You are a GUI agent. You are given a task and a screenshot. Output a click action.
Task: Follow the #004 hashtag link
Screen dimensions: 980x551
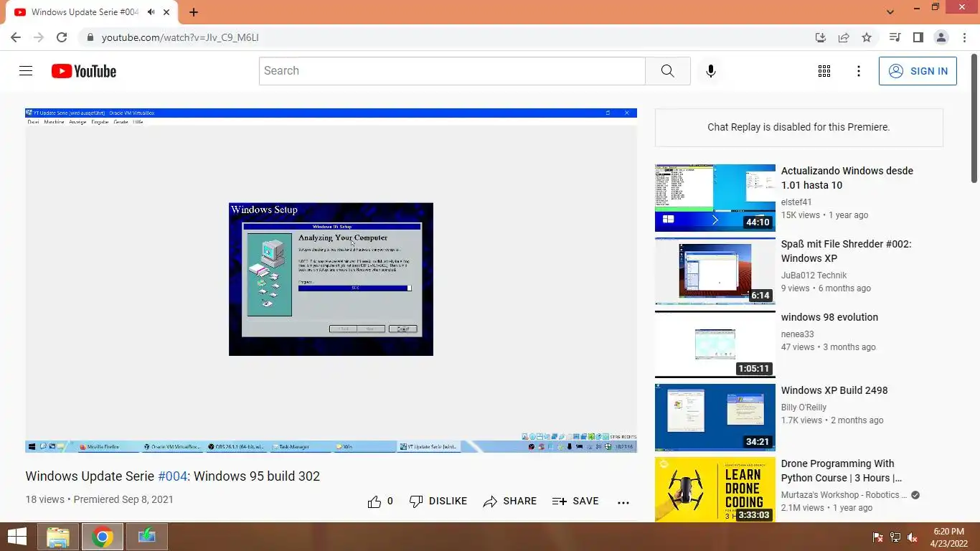click(x=172, y=476)
